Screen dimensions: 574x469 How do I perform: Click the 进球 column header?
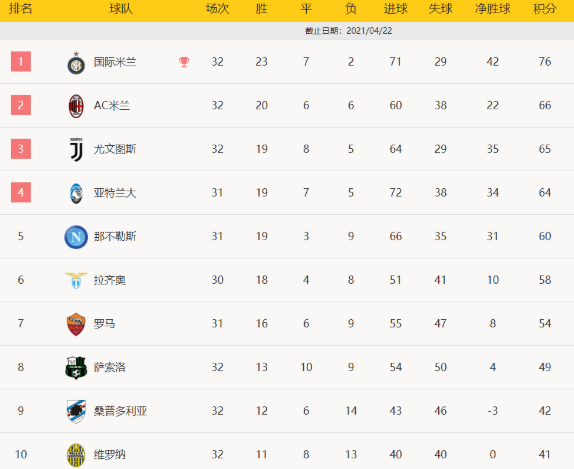395,9
